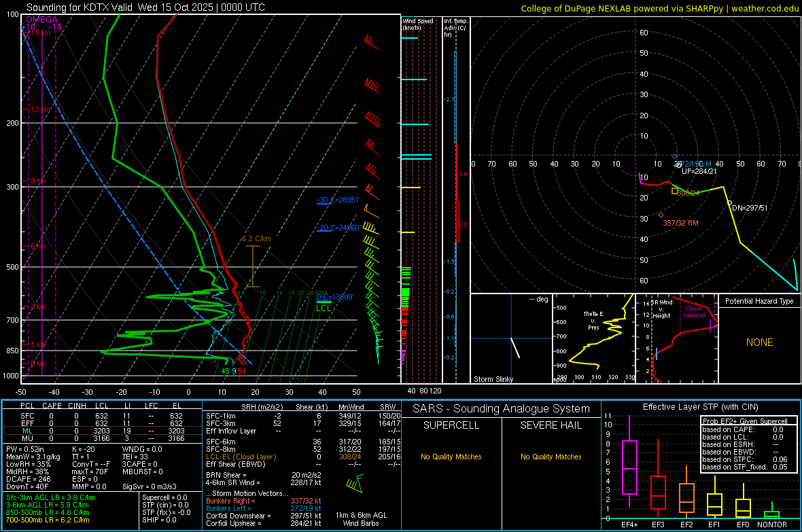Click the orange EF2 box plot
This screenshot has height=532, width=802.
(x=686, y=493)
